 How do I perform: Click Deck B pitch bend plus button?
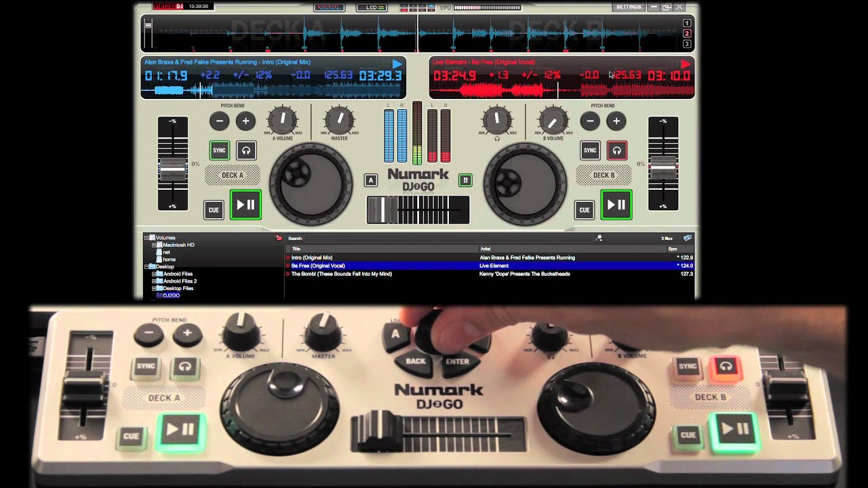coord(616,121)
